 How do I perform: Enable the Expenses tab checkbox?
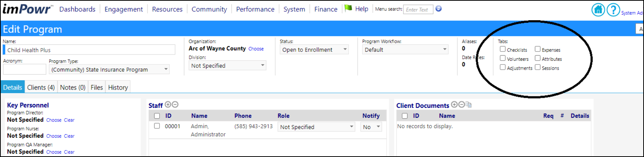point(538,49)
